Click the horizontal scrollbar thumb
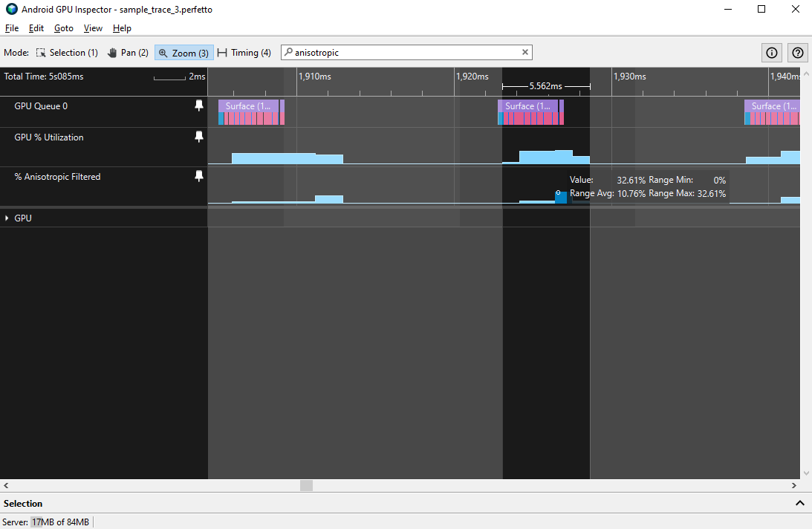The height and width of the screenshot is (529, 812). click(x=306, y=485)
